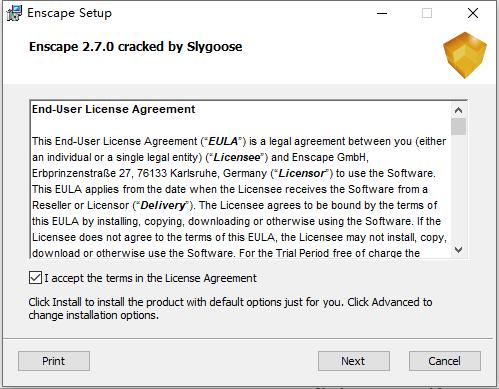Click the EULA scrollbar down arrow
The image size is (499, 389).
click(458, 249)
